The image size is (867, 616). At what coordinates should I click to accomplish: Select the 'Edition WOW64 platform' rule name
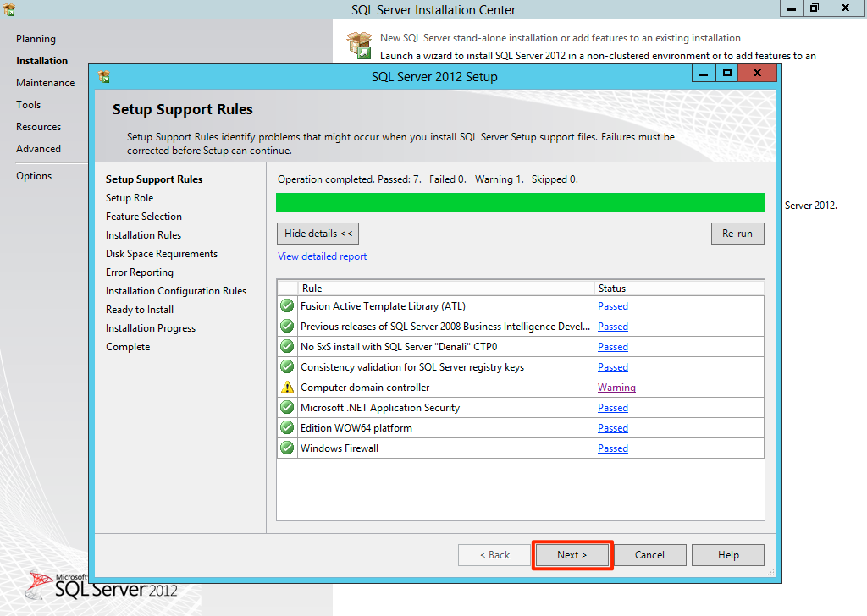click(x=356, y=428)
